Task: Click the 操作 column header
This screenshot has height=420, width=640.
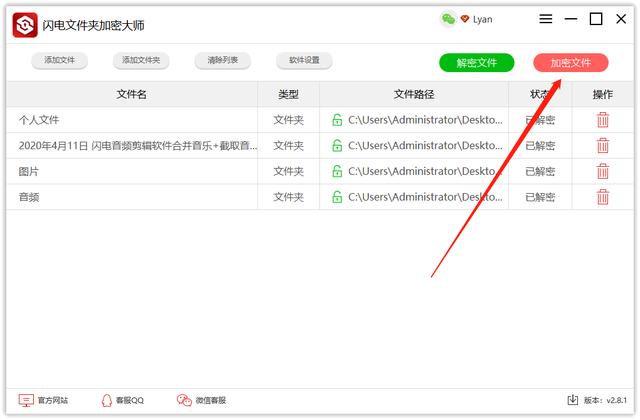Action: click(x=603, y=94)
